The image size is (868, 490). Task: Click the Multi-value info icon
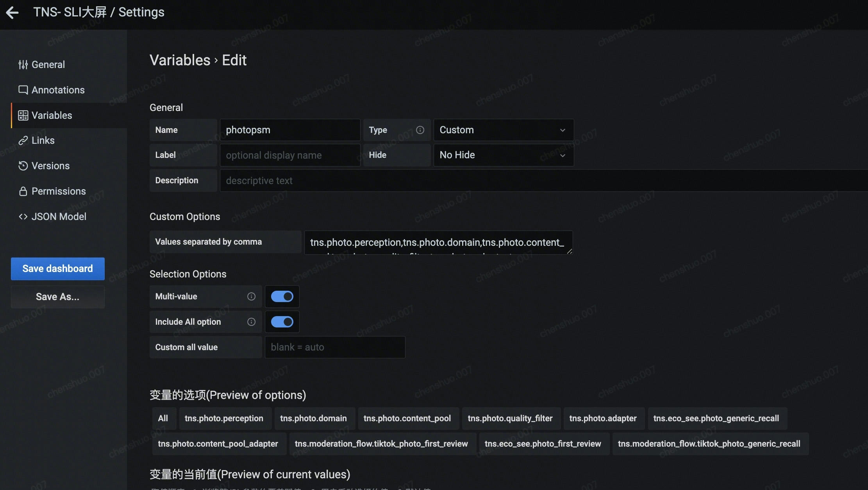[251, 297]
